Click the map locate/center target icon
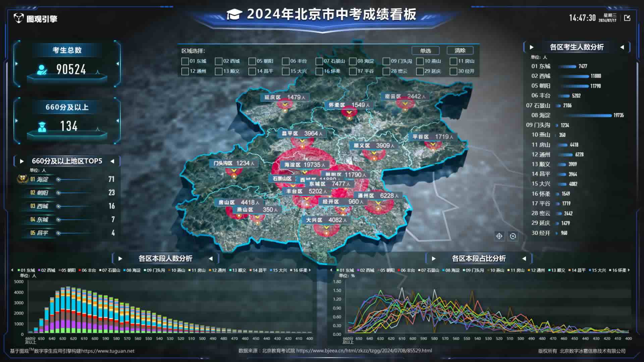 [x=499, y=236]
